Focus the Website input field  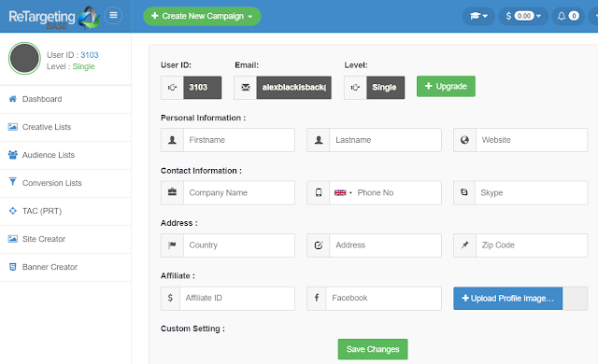532,140
